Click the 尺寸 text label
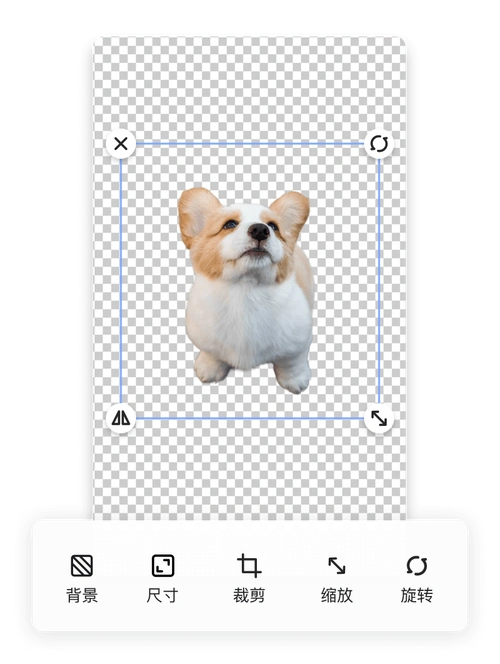Image resolution: width=500 pixels, height=664 pixels. [163, 595]
